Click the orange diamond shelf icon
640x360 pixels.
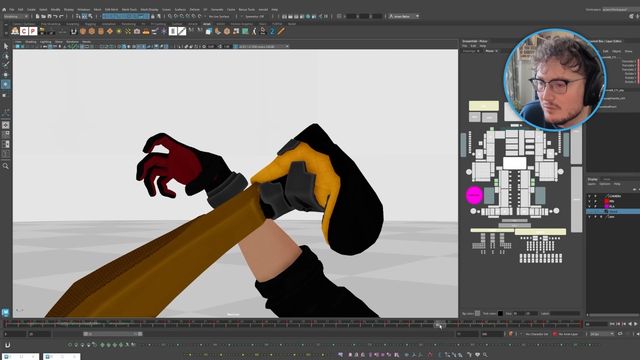tap(110, 31)
